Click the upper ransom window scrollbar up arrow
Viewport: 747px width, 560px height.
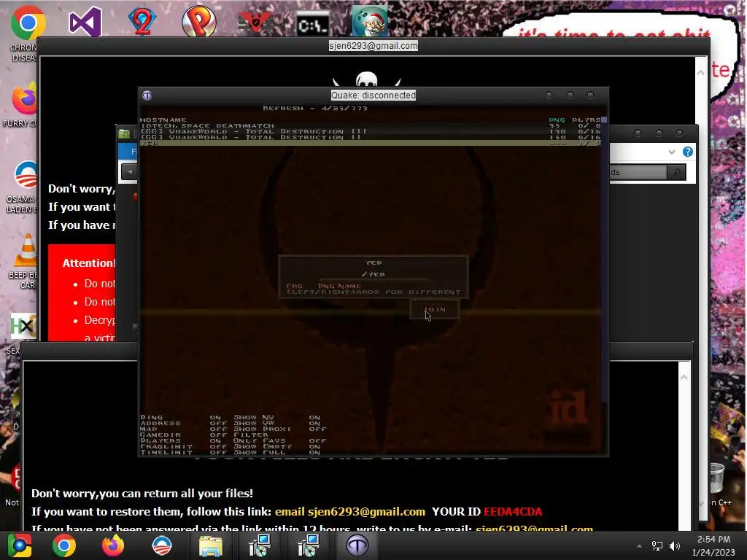pyautogui.click(x=701, y=73)
